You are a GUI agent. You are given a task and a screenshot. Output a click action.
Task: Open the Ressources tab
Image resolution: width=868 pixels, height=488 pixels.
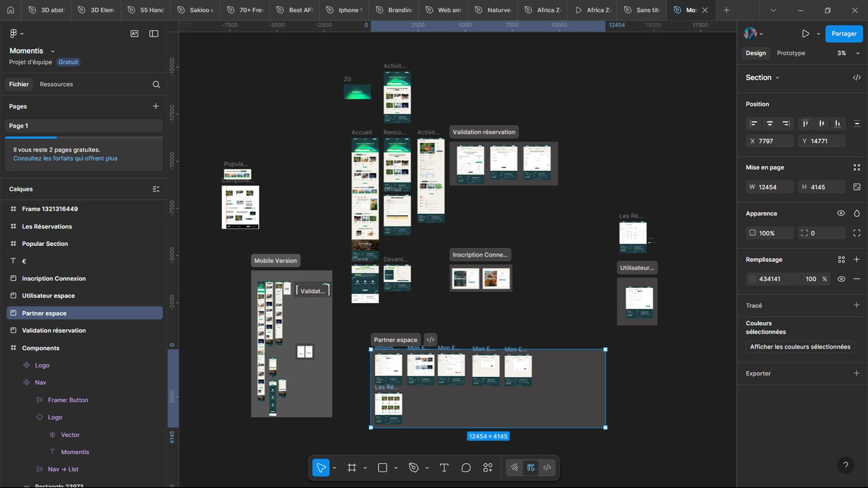click(56, 84)
